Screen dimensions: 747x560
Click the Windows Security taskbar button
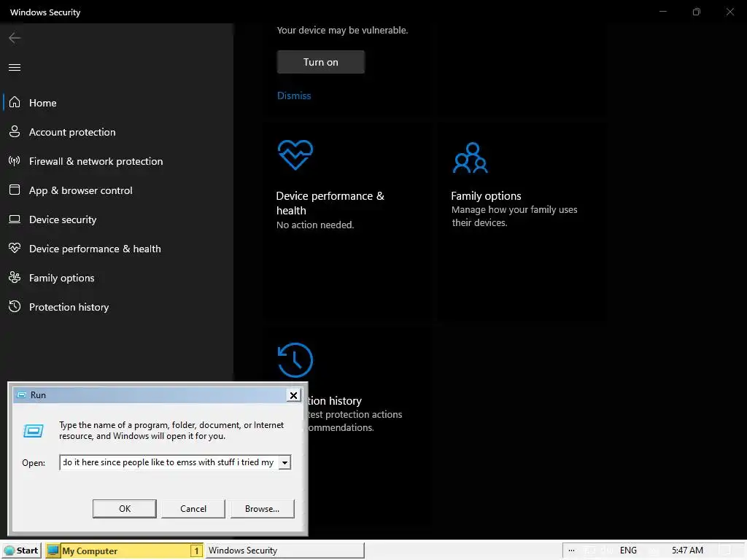coord(285,551)
